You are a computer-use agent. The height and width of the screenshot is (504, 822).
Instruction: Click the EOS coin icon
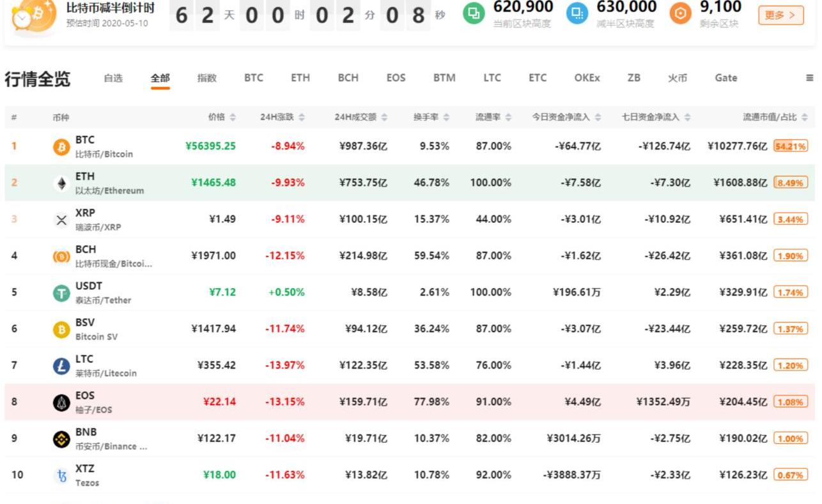(61, 402)
